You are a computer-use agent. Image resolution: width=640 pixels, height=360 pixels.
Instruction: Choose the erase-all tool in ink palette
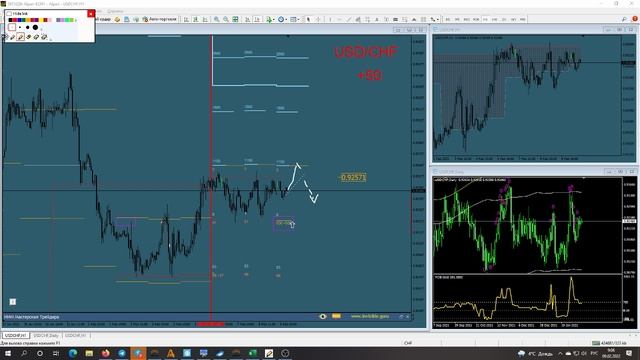[44, 37]
